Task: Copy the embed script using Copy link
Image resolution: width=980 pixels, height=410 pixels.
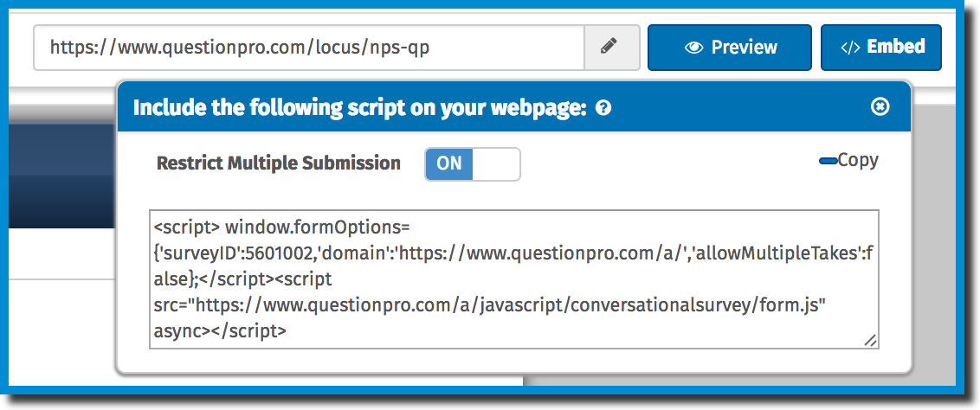Action: [857, 160]
